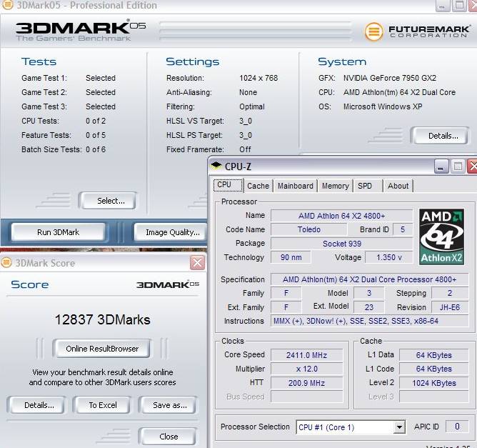
Task: Click the CPU Name field 'AMD Athlon 64 X2 4800+'
Action: [341, 216]
